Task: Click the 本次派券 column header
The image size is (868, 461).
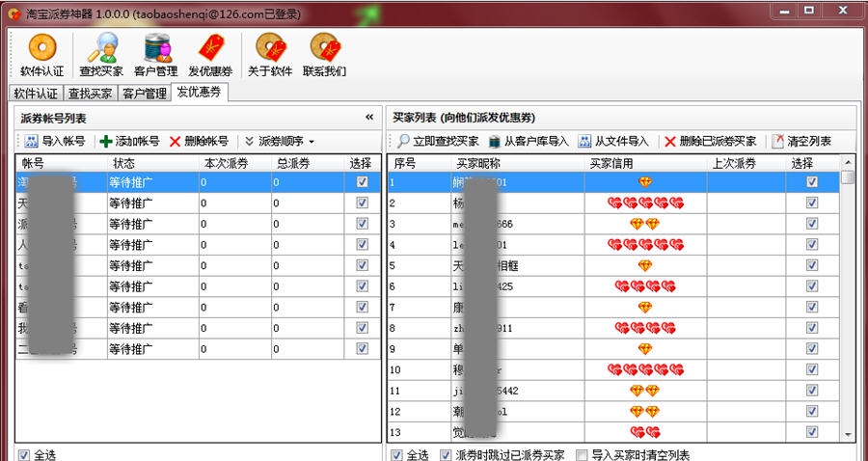Action: click(x=235, y=163)
